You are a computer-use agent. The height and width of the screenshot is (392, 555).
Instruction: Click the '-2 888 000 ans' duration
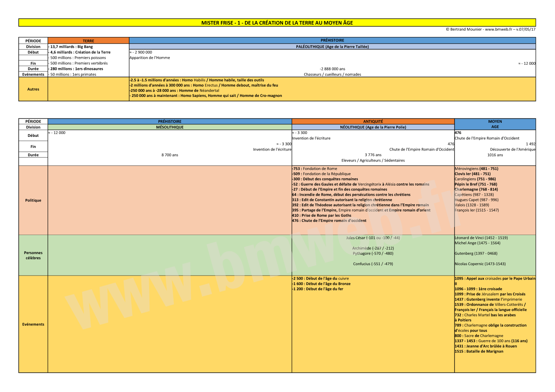pos(332,69)
